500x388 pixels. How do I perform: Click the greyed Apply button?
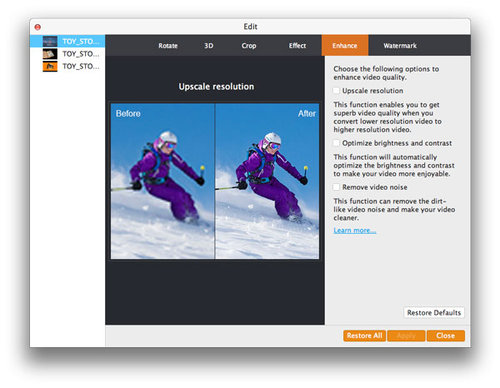pyautogui.click(x=406, y=336)
